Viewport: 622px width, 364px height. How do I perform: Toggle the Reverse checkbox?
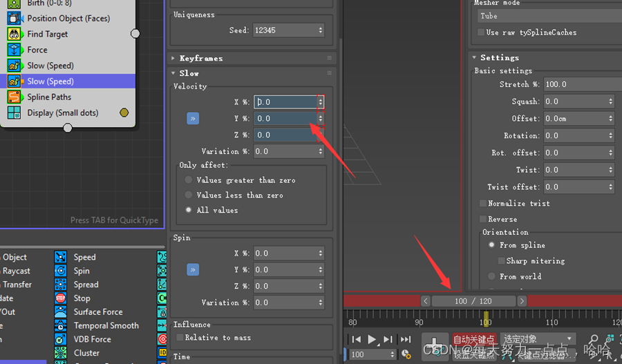(483, 219)
